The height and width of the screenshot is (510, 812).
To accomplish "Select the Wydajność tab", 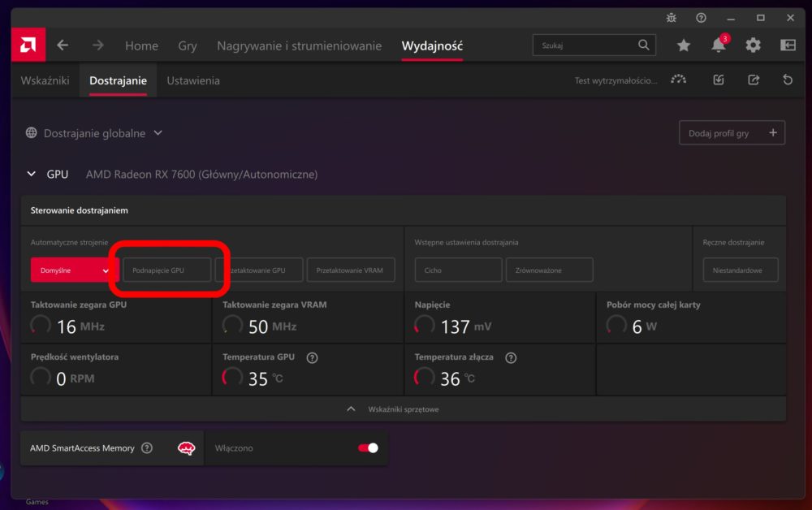I will tap(433, 45).
